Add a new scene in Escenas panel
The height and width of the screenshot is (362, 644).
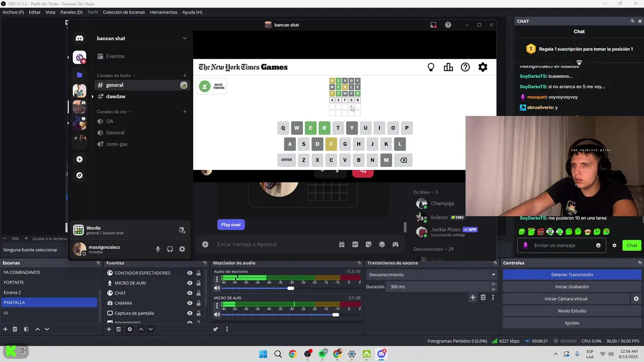click(x=6, y=329)
